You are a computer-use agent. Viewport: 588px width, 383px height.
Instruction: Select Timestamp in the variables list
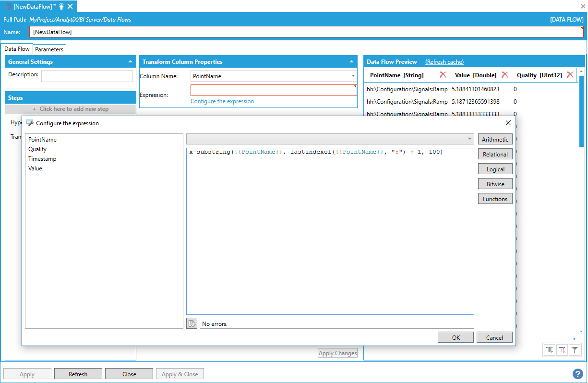point(42,159)
